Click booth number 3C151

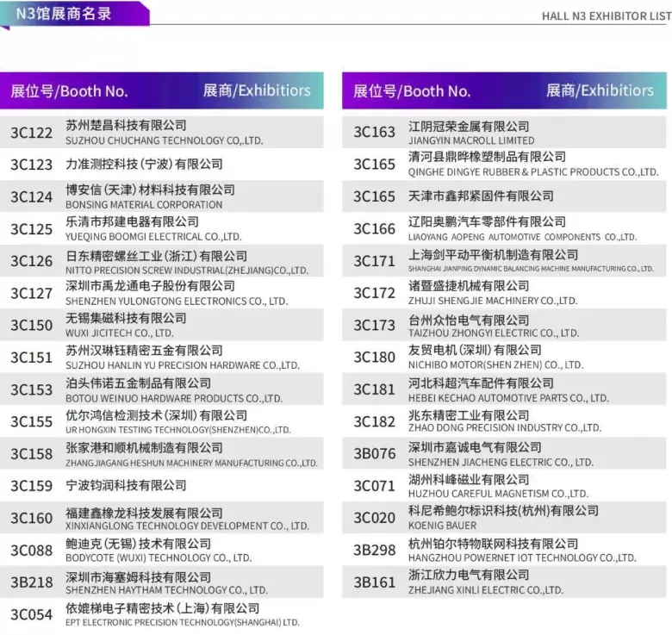pyautogui.click(x=31, y=358)
